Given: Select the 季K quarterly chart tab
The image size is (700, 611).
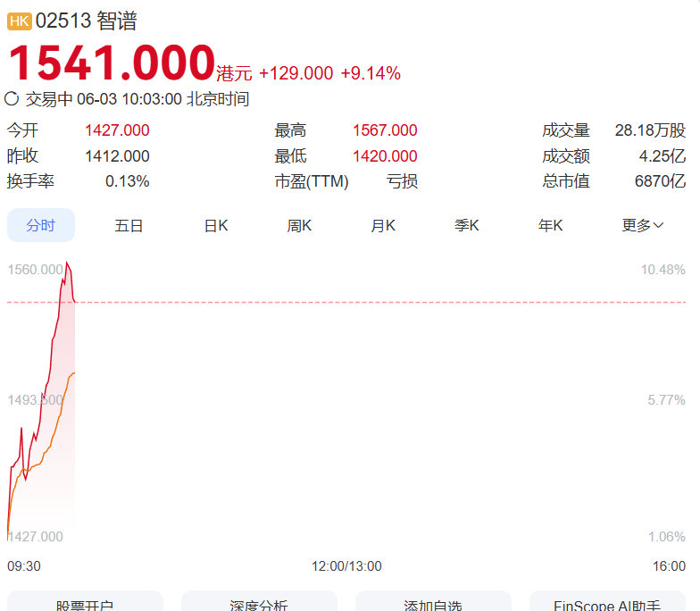Looking at the screenshot, I should (466, 225).
